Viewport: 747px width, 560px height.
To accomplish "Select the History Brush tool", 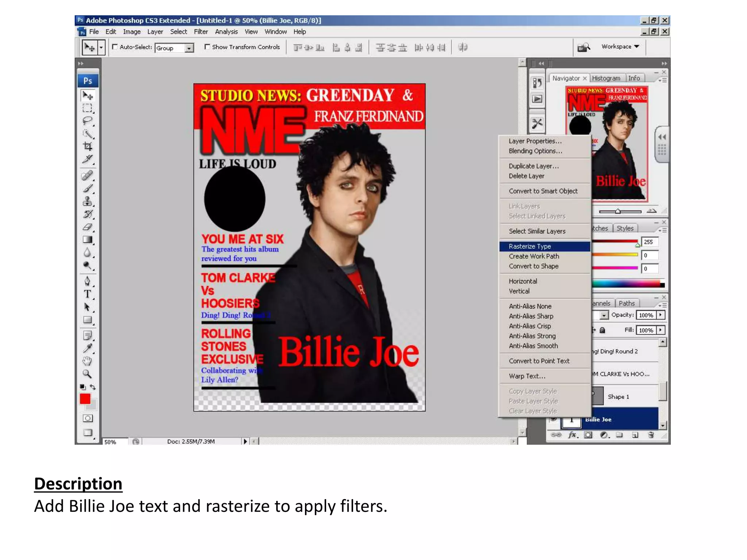I will click(88, 214).
